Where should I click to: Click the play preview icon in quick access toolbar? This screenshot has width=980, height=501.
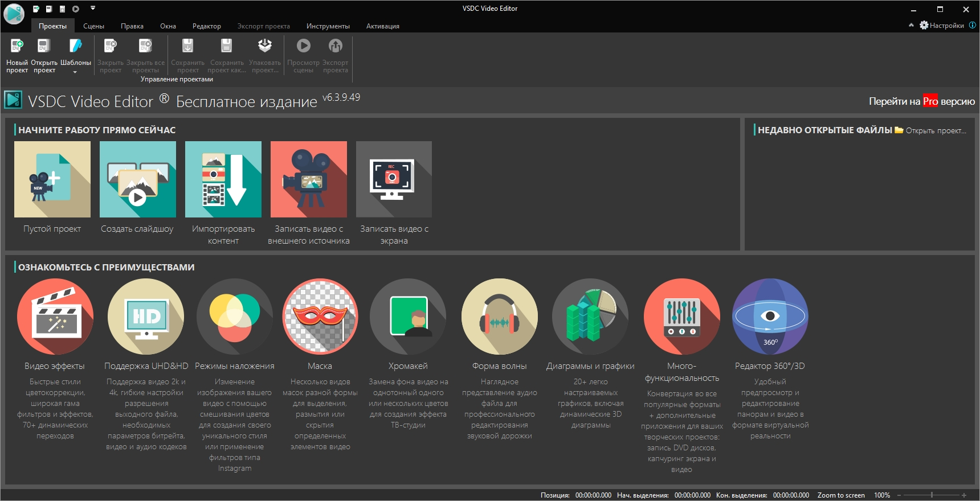(x=76, y=9)
